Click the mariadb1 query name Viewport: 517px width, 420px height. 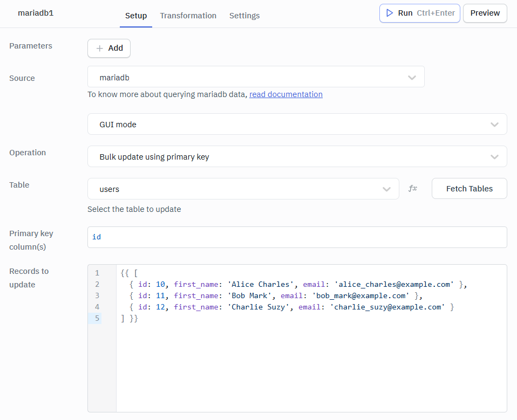point(36,13)
